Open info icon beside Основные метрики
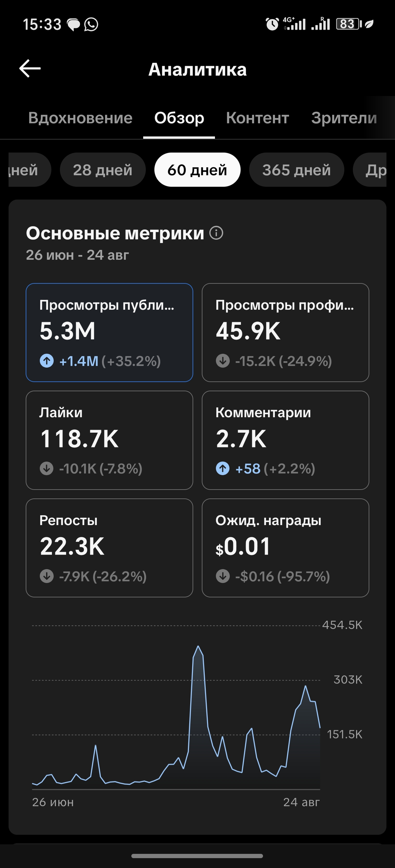The height and width of the screenshot is (868, 395). point(216,233)
